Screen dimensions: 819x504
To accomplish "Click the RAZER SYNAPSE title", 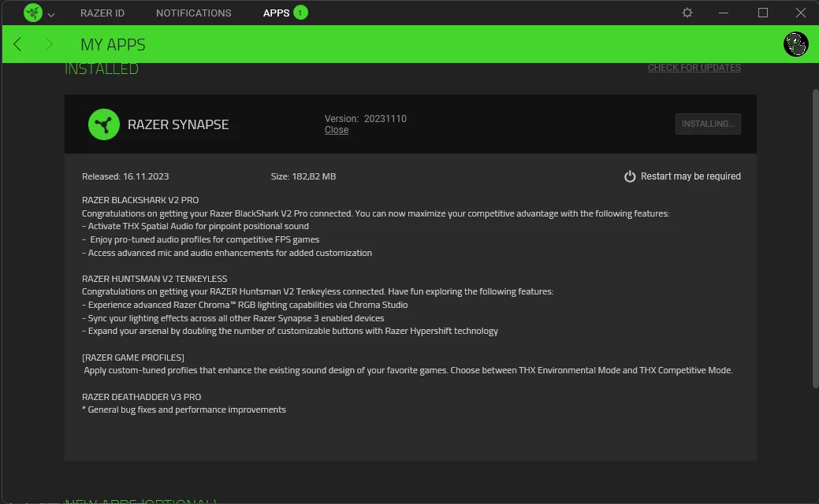I will 178,124.
